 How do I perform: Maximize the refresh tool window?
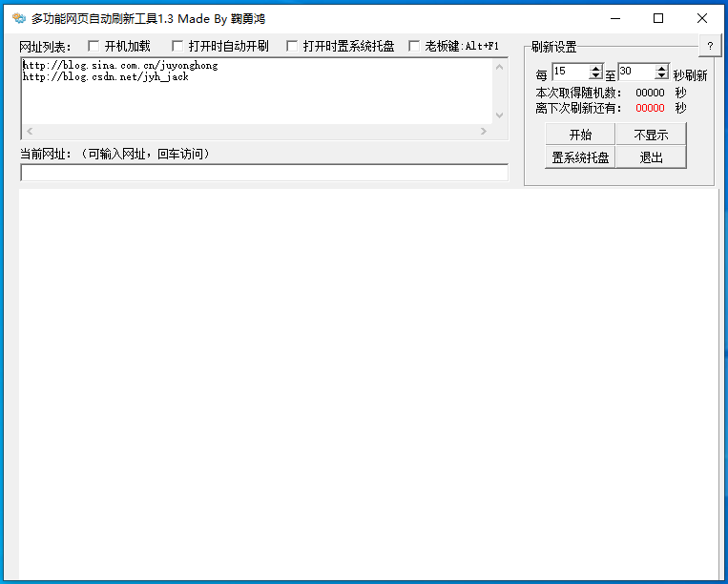[658, 18]
